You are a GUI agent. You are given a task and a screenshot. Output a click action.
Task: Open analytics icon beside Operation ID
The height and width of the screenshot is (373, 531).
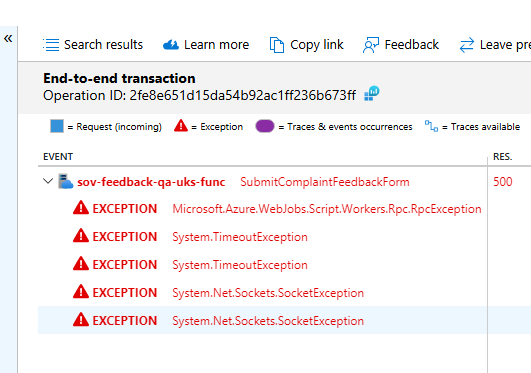[x=371, y=94]
